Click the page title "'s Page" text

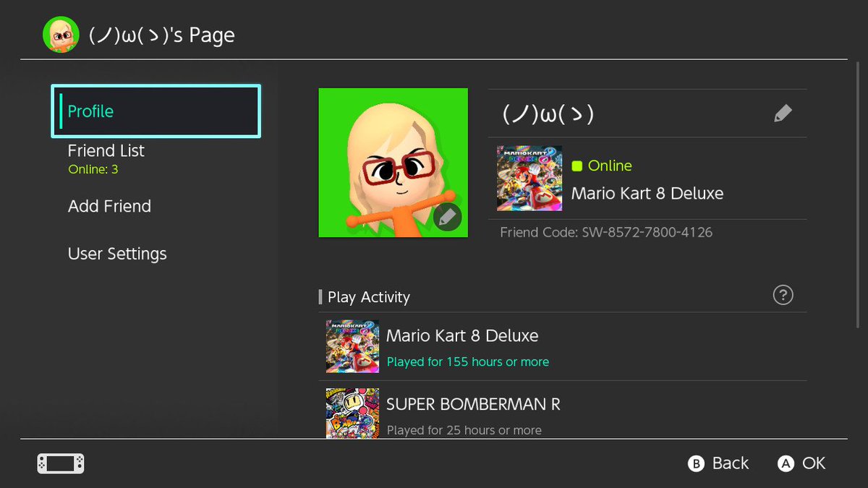tap(201, 35)
